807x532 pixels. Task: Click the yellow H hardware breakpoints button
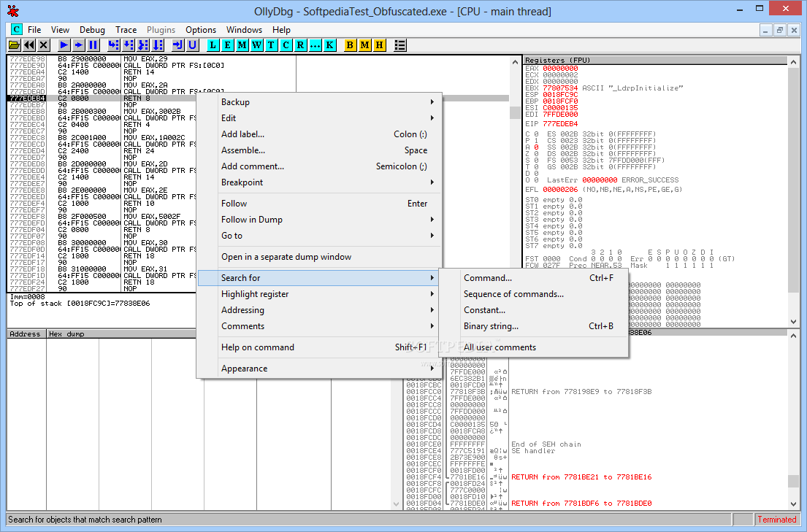(x=379, y=45)
